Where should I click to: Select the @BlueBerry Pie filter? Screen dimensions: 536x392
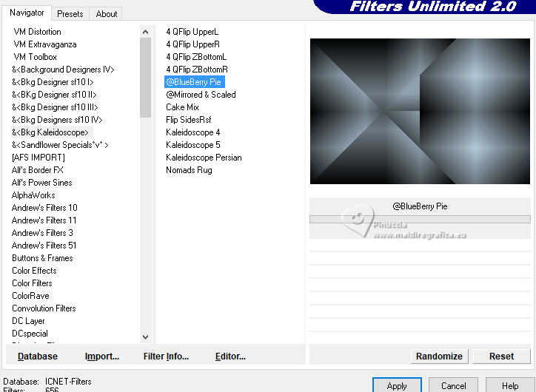tap(195, 82)
